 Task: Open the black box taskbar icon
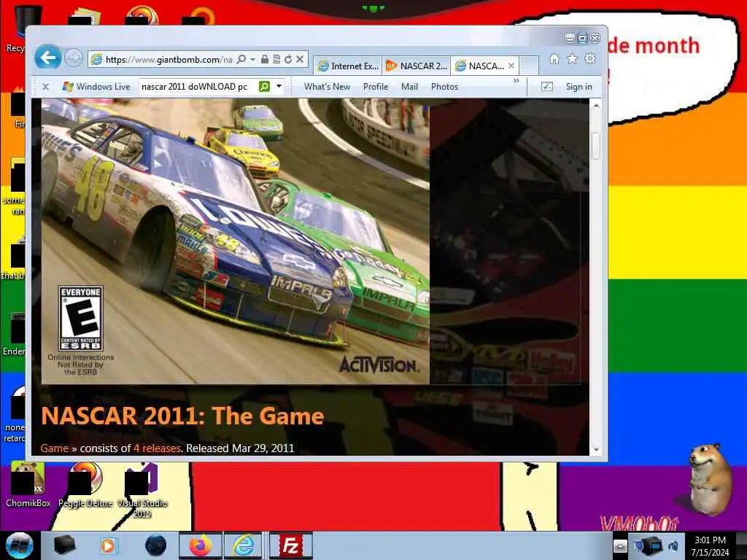point(64,545)
